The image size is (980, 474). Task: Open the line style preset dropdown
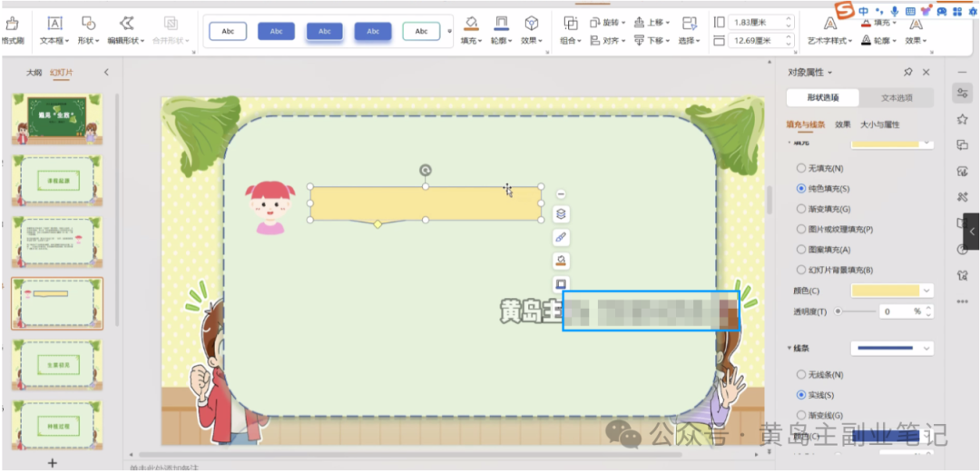point(926,348)
